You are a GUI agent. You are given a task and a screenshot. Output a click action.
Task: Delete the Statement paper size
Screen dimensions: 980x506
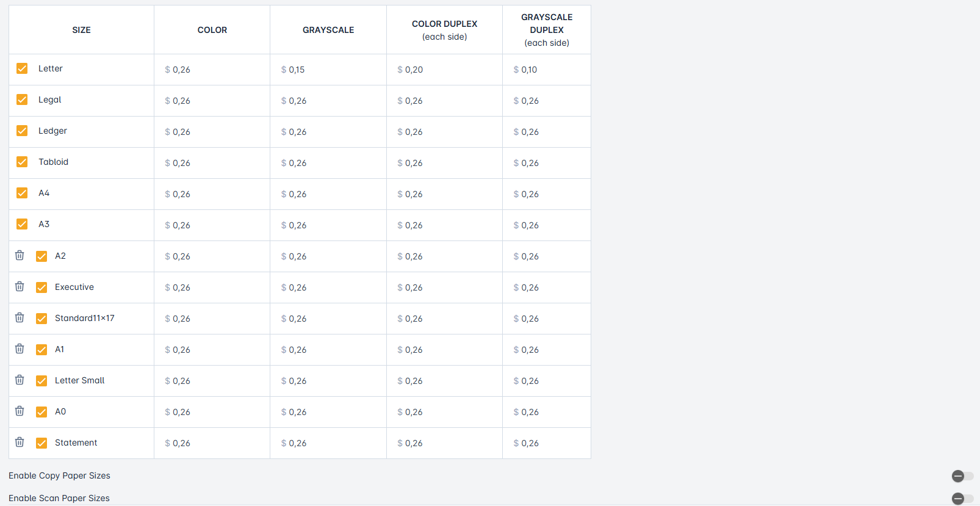point(20,443)
